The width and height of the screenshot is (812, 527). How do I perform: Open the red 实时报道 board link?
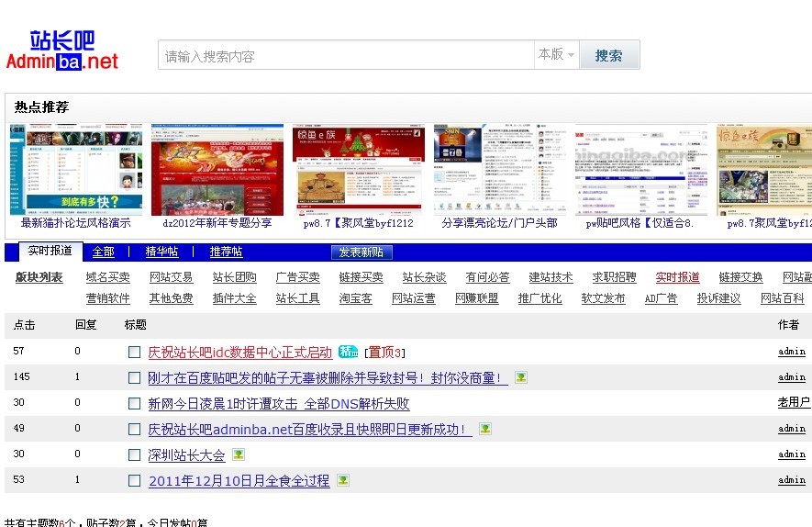pos(677,277)
